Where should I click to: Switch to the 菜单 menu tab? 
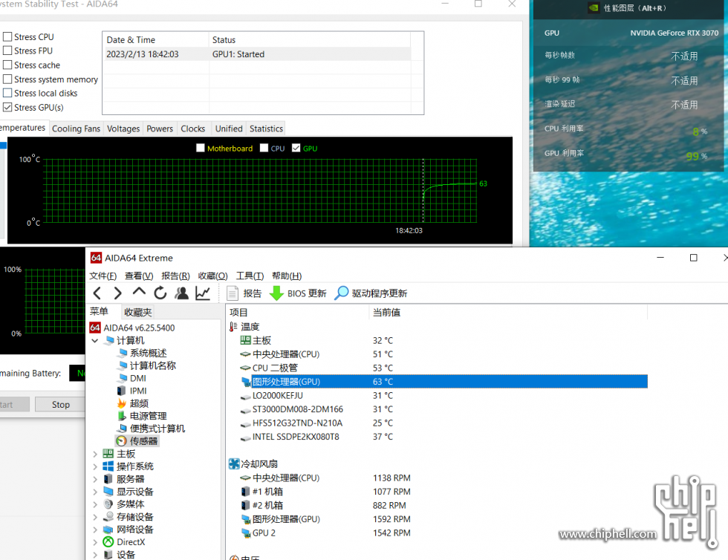[x=99, y=312]
